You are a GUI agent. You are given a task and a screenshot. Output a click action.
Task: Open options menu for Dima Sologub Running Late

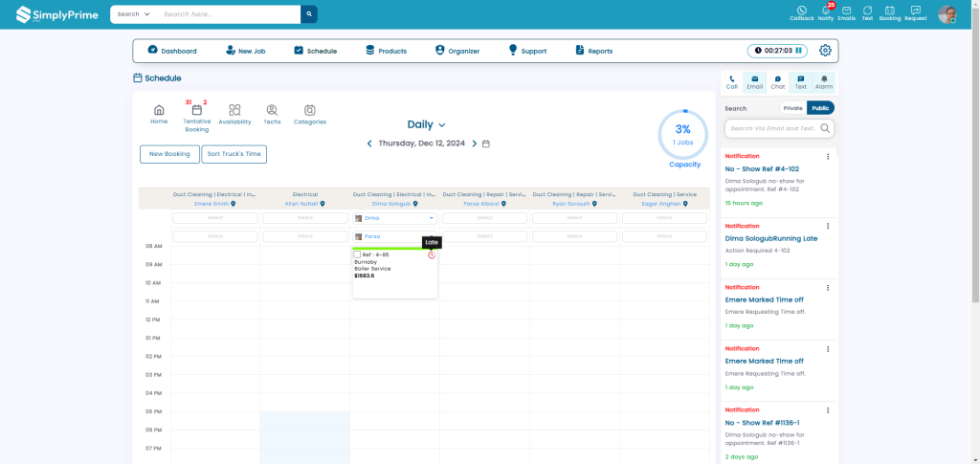pos(828,226)
